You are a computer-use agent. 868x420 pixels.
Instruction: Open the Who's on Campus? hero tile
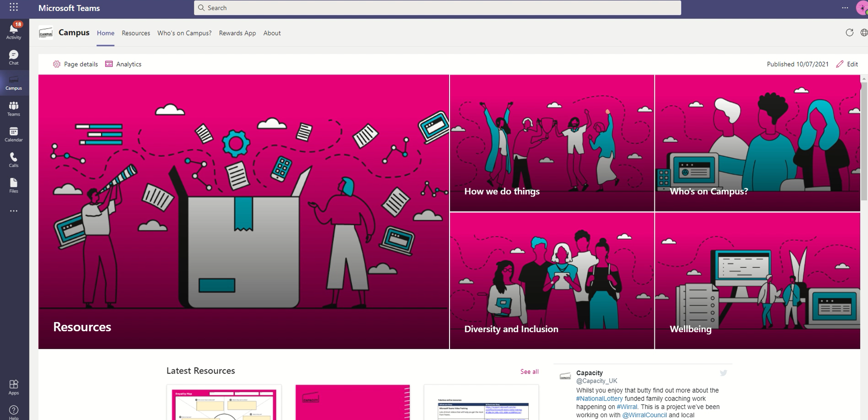tap(757, 143)
